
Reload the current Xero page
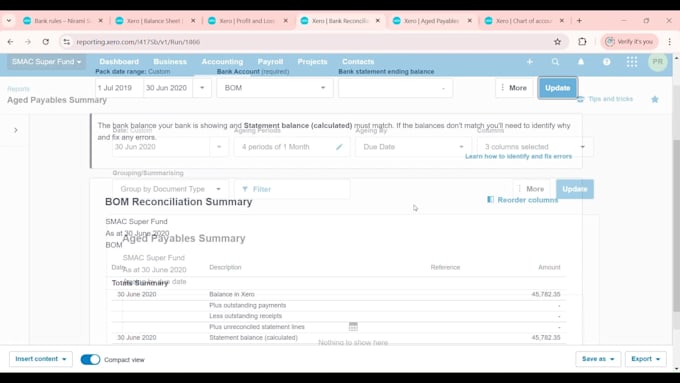click(x=46, y=42)
